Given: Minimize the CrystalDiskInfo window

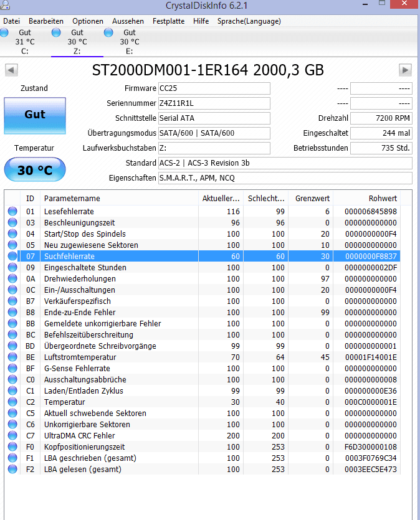Looking at the screenshot, I should click(x=365, y=4).
